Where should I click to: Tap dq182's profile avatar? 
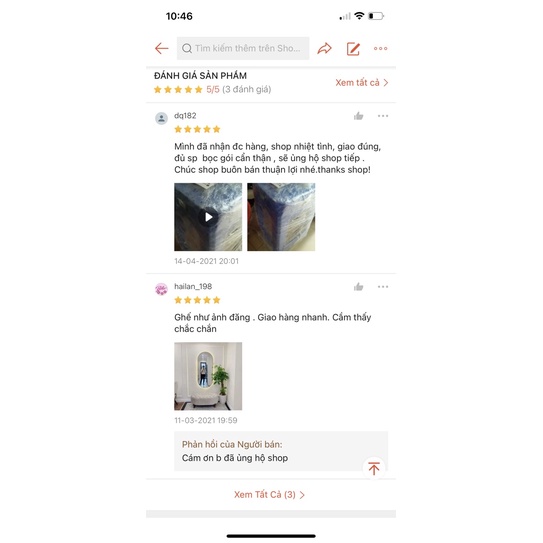(161, 118)
